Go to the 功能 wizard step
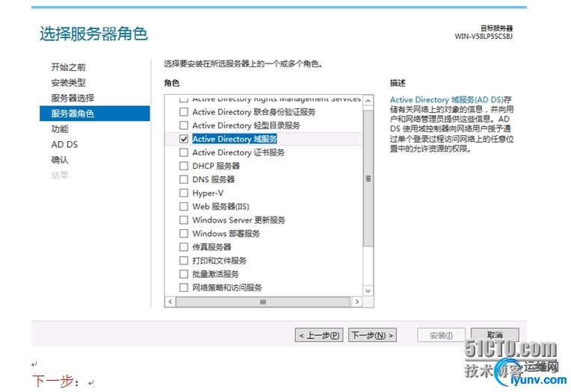 [60, 129]
